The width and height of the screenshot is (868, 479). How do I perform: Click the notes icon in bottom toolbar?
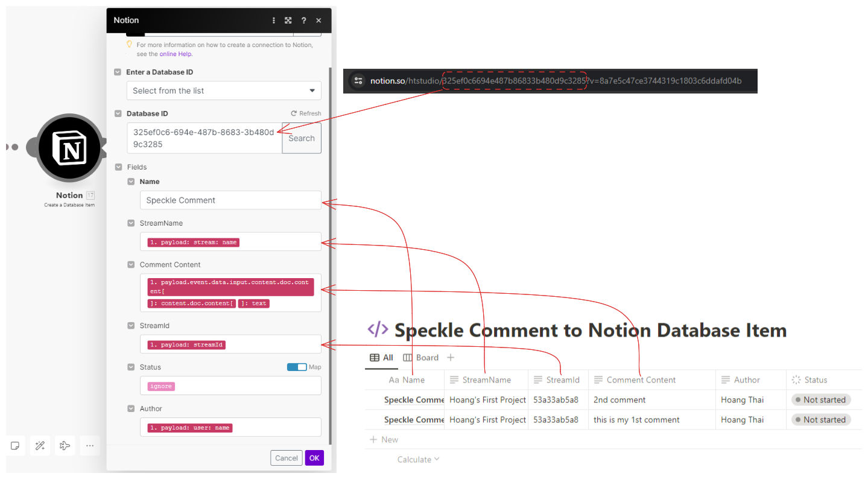[15, 446]
